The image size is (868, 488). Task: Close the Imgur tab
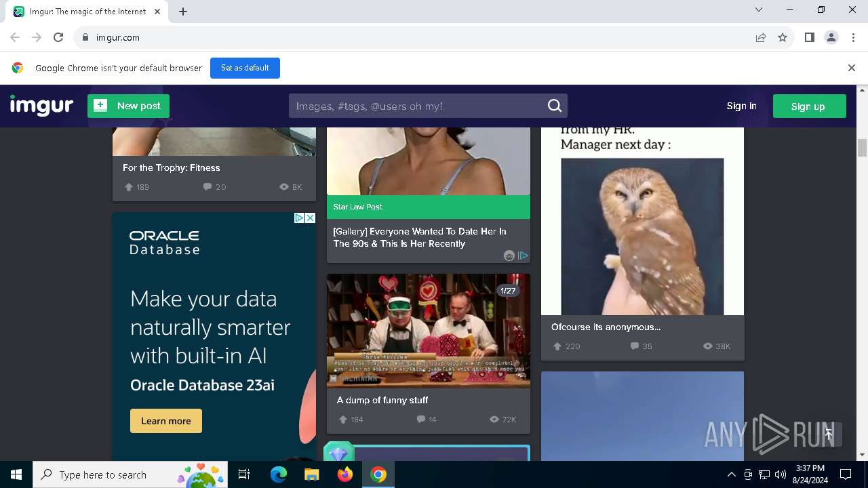pos(157,12)
